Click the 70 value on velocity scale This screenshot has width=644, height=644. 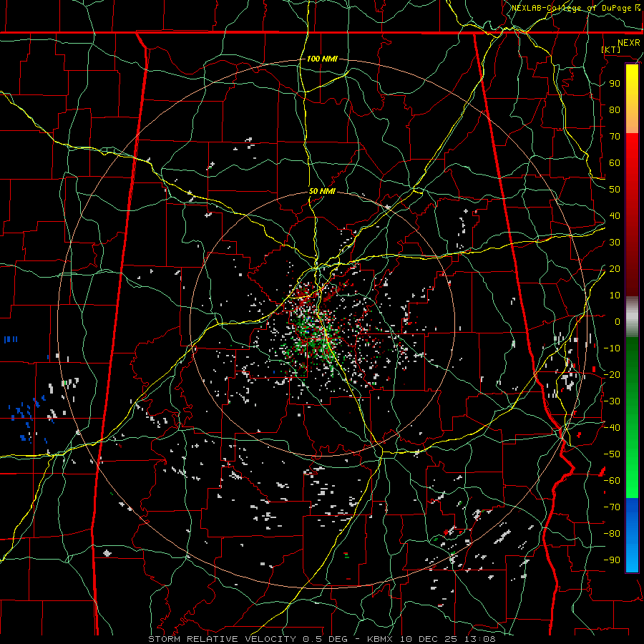click(615, 137)
